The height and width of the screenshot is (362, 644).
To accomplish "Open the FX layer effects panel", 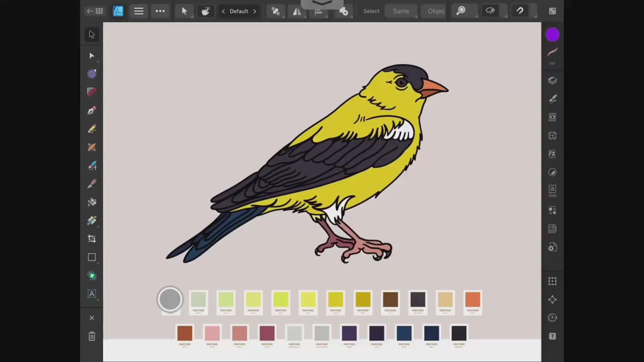I will coord(552,154).
